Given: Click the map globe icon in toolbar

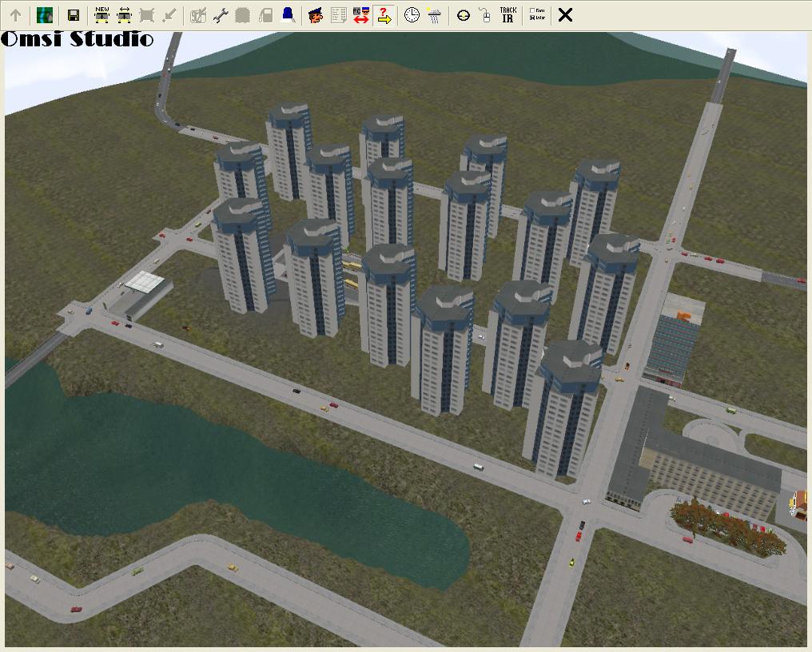Looking at the screenshot, I should 45,15.
